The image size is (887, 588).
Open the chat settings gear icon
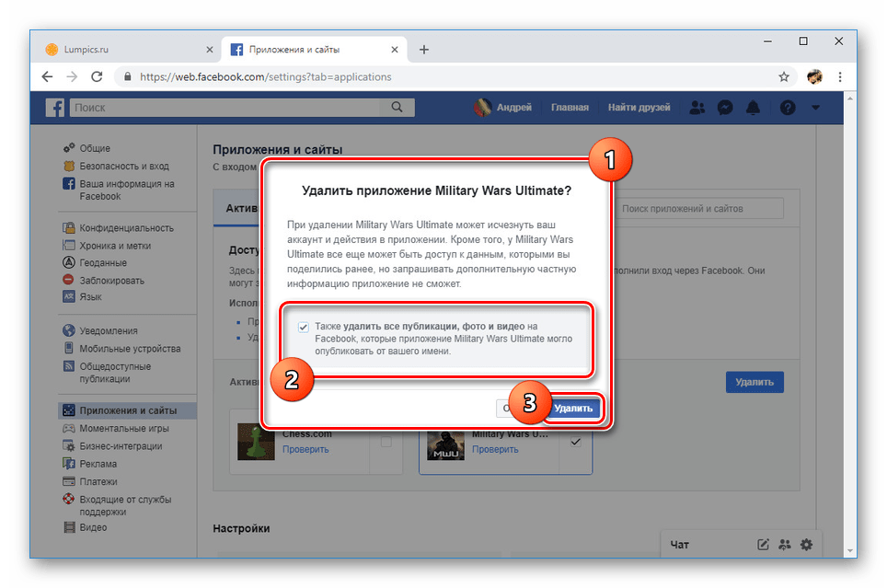pos(806,545)
